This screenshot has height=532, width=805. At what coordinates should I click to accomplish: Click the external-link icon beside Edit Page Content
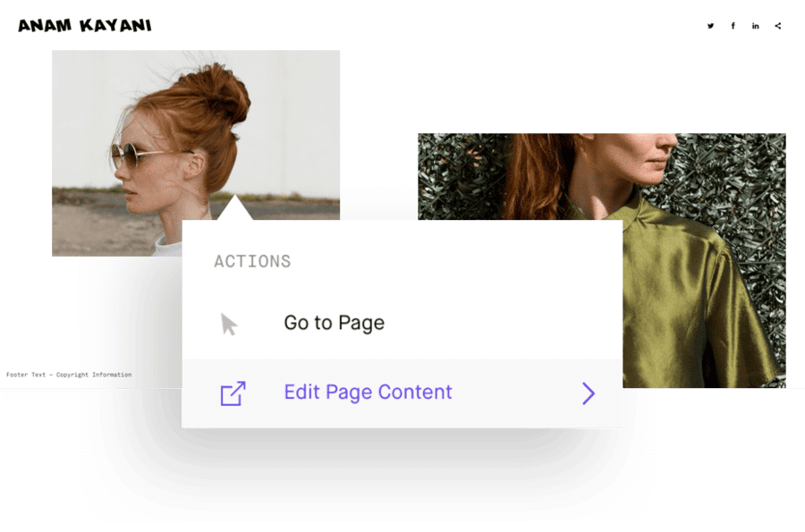coord(233,393)
